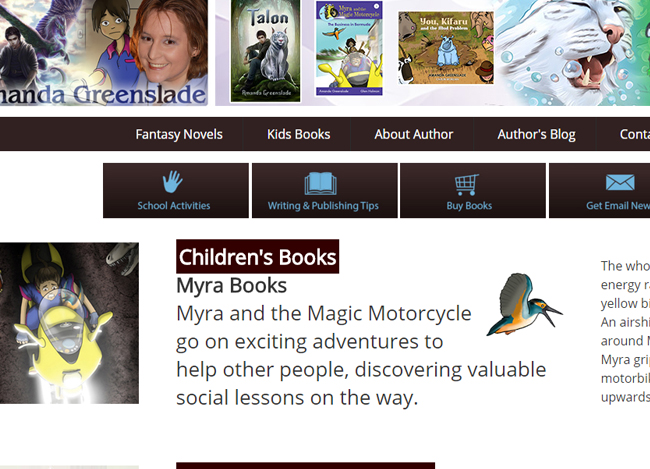
Task: Open the Fantasy Novels menu
Action: [x=179, y=134]
